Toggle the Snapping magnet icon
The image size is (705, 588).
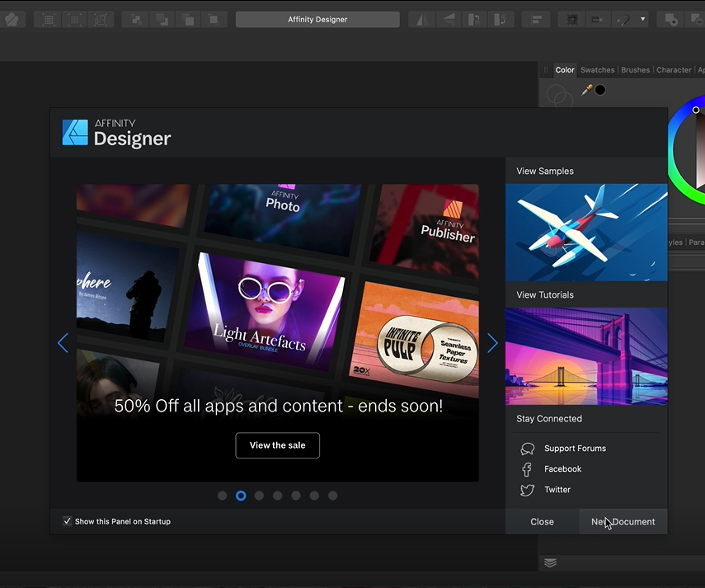click(x=623, y=19)
